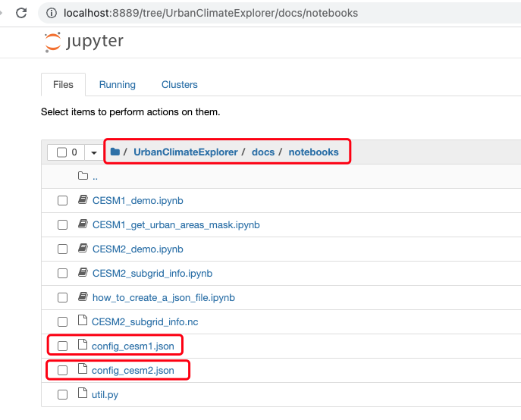Open the CESM2_subgrid_info.ipynb notebook
Image resolution: width=521 pixels, height=420 pixels.
pos(152,274)
